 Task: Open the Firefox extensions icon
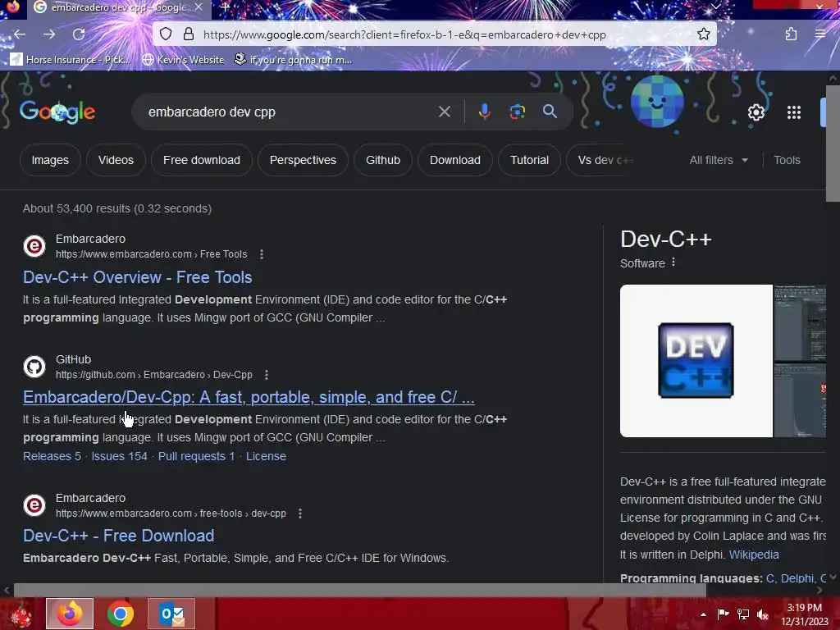(x=791, y=34)
